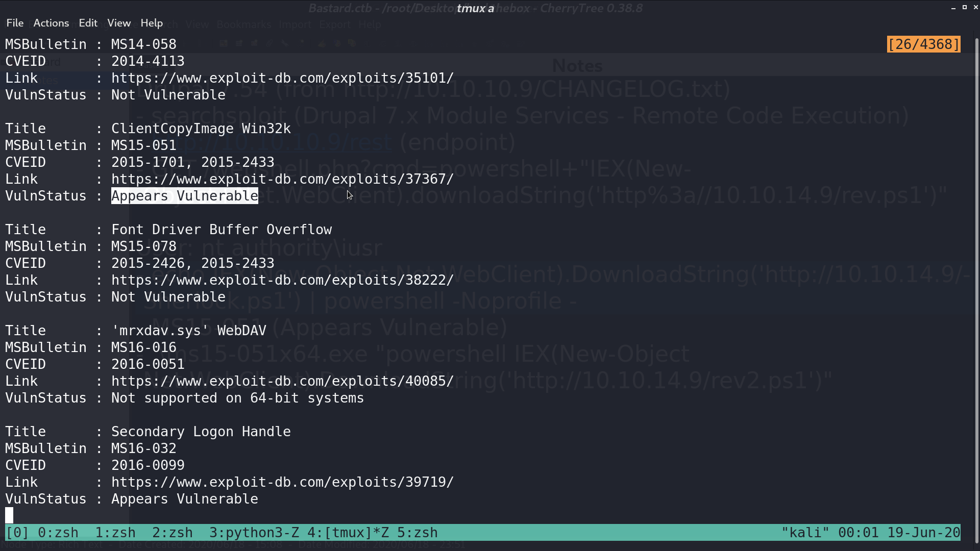Image resolution: width=980 pixels, height=551 pixels.
Task: Select tmux window 3:python3-Z
Action: tap(254, 533)
